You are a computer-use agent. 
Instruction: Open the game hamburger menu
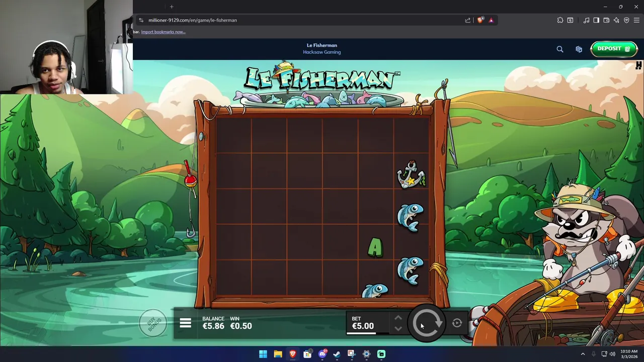coord(185,323)
